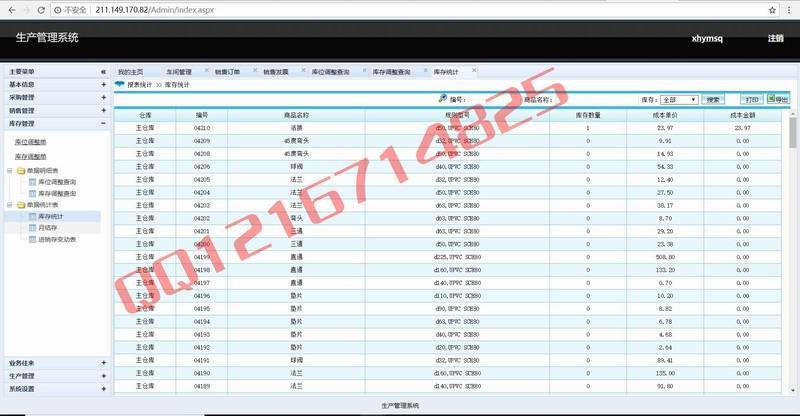Close the 库位调整查询 tab with its X
Image resolution: width=800 pixels, height=416 pixels.
point(364,70)
